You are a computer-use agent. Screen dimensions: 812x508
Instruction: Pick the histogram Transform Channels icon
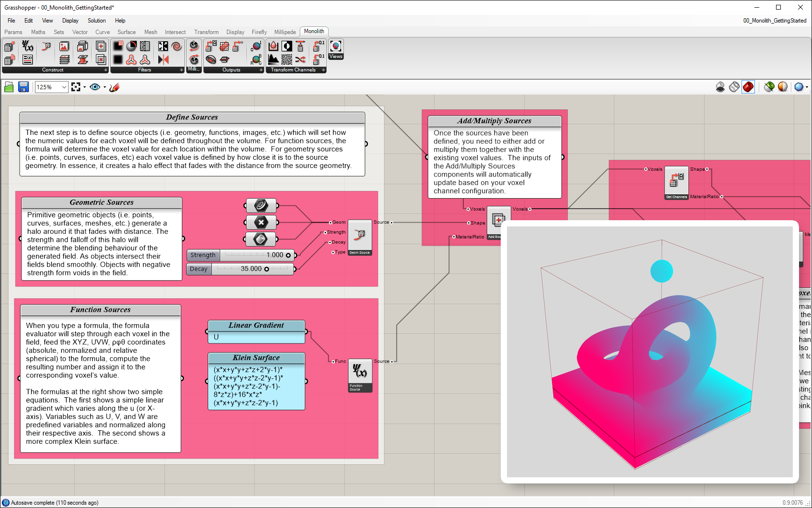[x=273, y=59]
